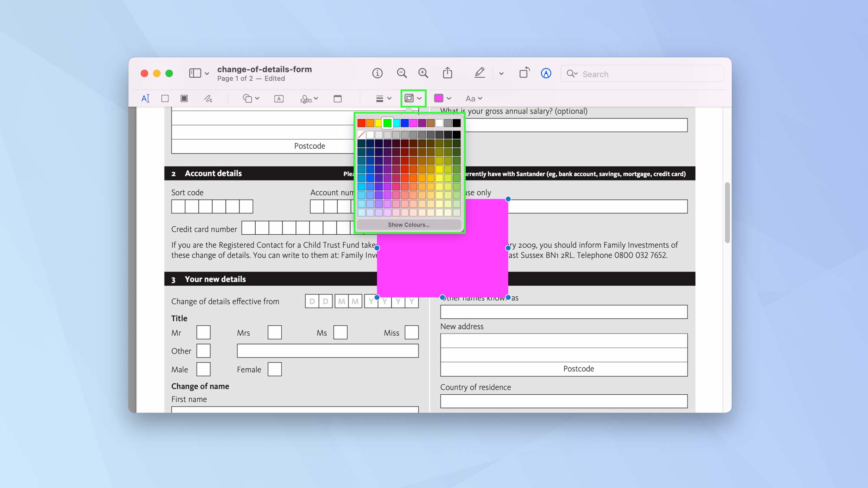Choose the Rectangular Selection tool
The image size is (868, 488).
pos(165,98)
